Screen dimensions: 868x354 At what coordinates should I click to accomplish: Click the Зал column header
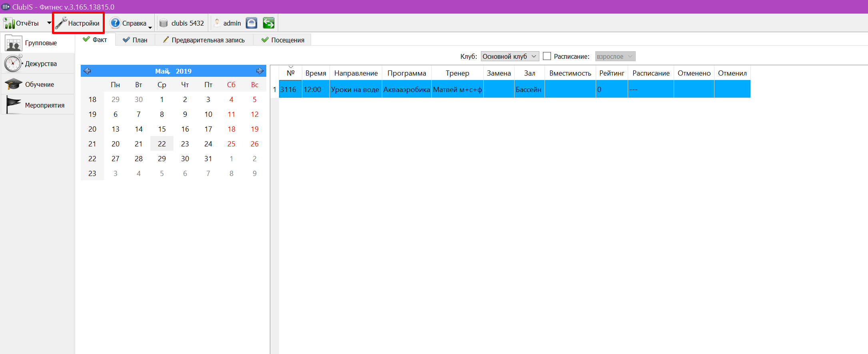(x=530, y=73)
